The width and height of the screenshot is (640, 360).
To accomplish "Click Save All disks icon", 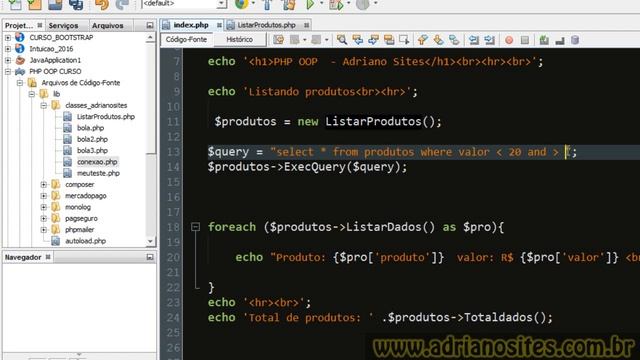I will pyautogui.click(x=76, y=4).
